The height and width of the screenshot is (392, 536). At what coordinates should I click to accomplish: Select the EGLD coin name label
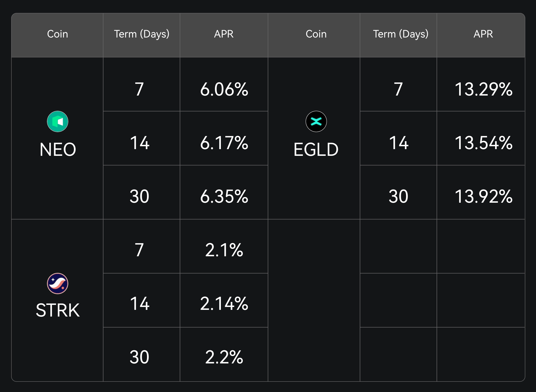click(316, 150)
